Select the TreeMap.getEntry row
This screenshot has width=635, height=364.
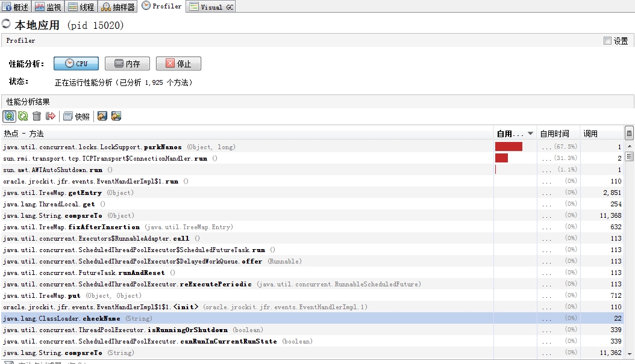click(x=312, y=193)
